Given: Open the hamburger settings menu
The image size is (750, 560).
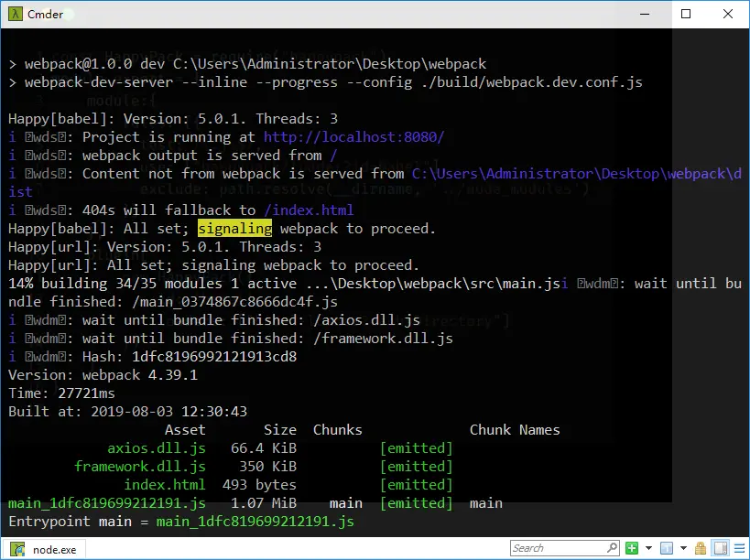Looking at the screenshot, I should coord(740,548).
